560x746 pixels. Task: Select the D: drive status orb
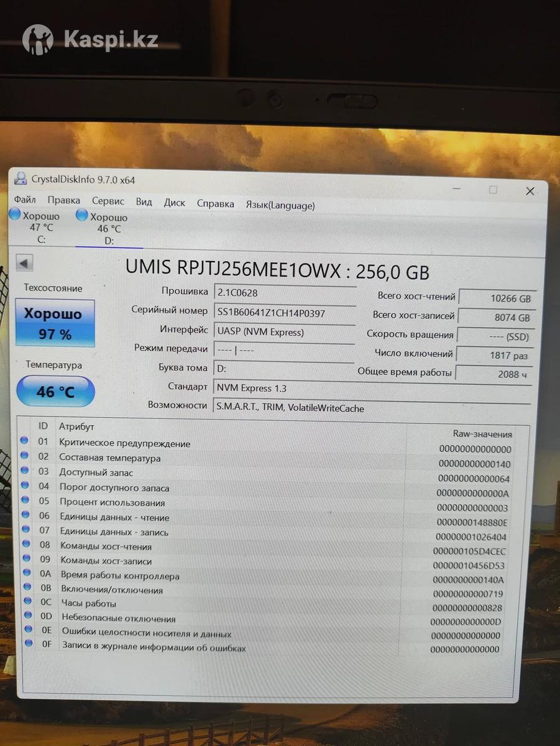82,216
